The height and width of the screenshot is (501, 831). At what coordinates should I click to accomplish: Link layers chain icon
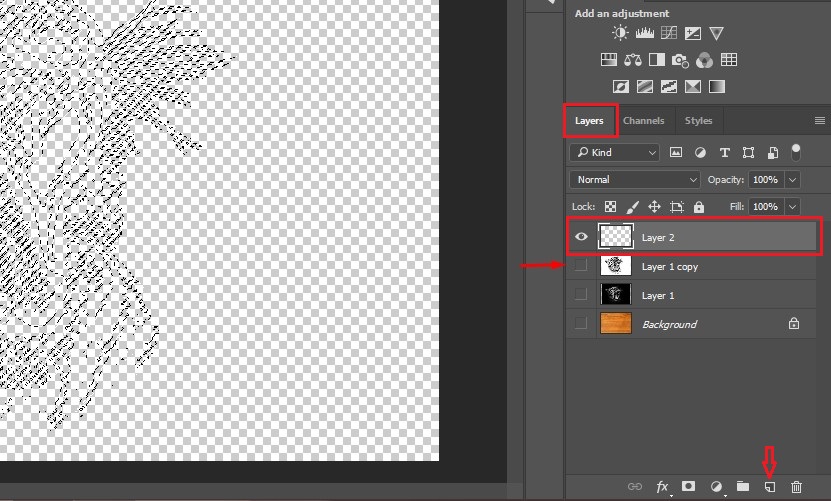pyautogui.click(x=634, y=487)
